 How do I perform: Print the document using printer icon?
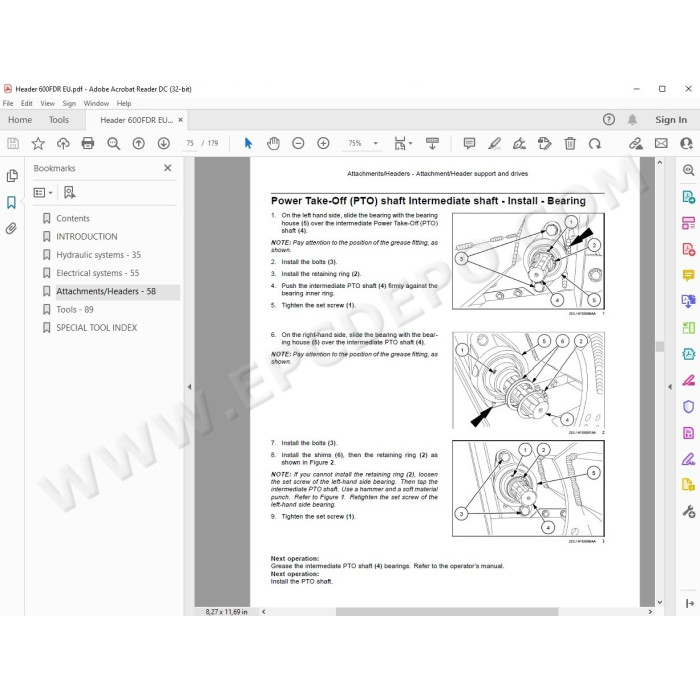(x=88, y=143)
